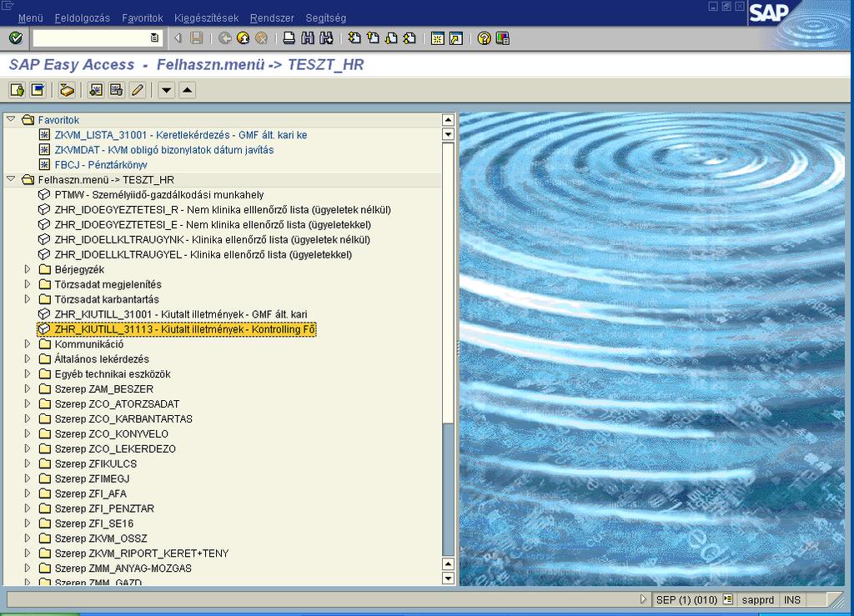Select ZHR_IDOELLKLTRAUGYNK Klinika ellenőrző lista
The image size is (854, 616).
tap(213, 239)
